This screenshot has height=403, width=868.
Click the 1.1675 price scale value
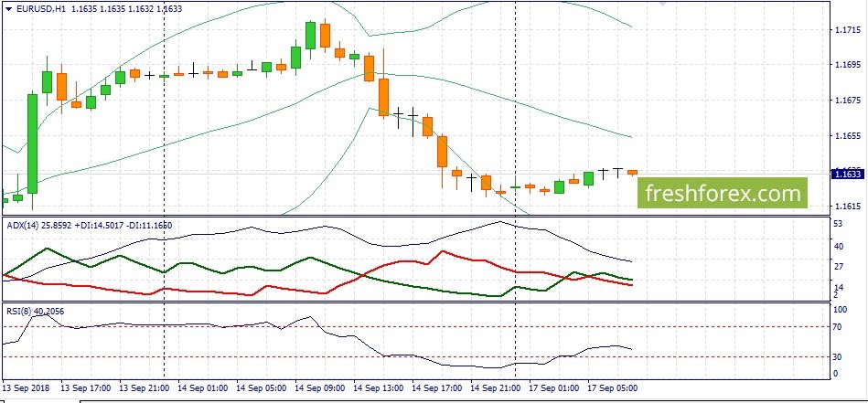pyautogui.click(x=846, y=100)
